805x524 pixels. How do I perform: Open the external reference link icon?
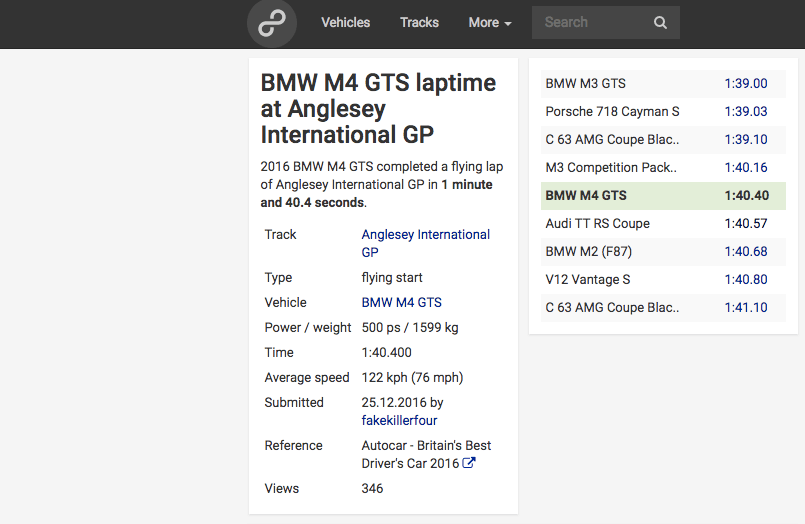tap(469, 463)
